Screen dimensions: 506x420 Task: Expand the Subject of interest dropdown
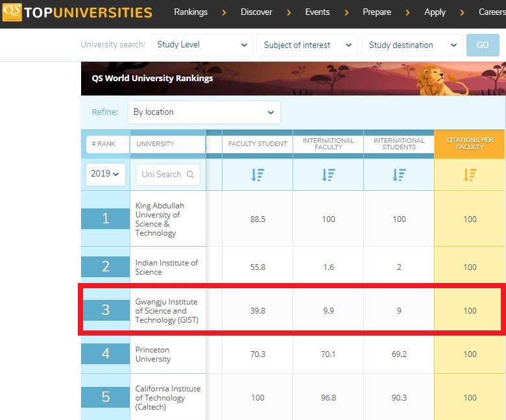click(x=307, y=45)
